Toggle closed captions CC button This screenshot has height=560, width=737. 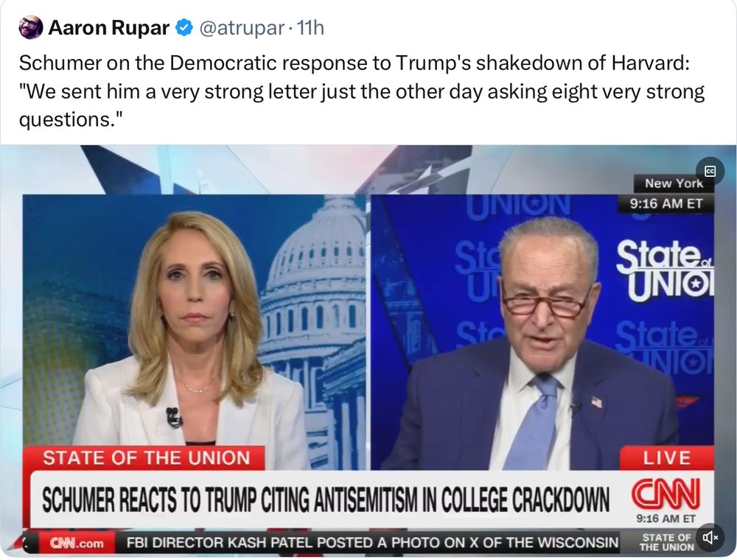point(710,171)
